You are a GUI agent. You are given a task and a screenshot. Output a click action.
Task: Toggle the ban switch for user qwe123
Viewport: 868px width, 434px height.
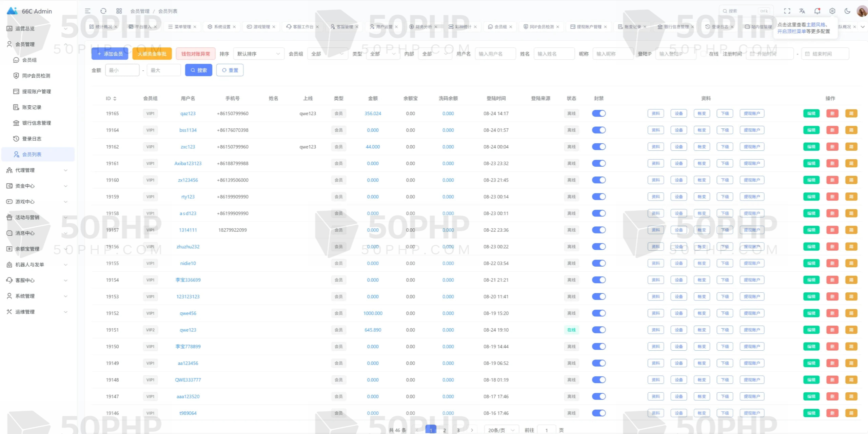(599, 330)
